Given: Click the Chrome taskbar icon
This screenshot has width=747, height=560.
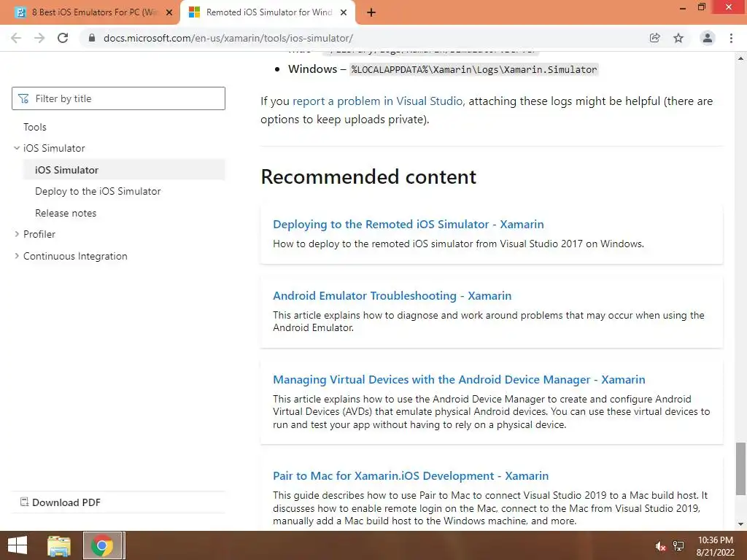Looking at the screenshot, I should click(102, 545).
